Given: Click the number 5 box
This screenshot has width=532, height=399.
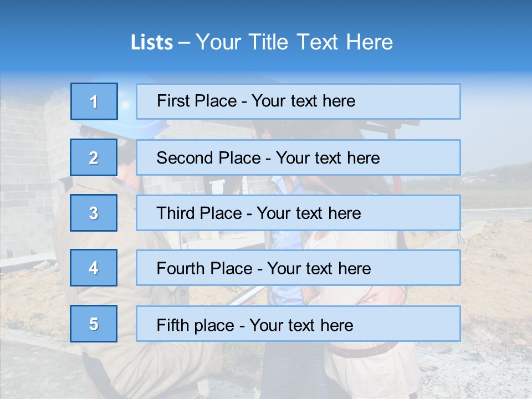Looking at the screenshot, I should [x=94, y=324].
